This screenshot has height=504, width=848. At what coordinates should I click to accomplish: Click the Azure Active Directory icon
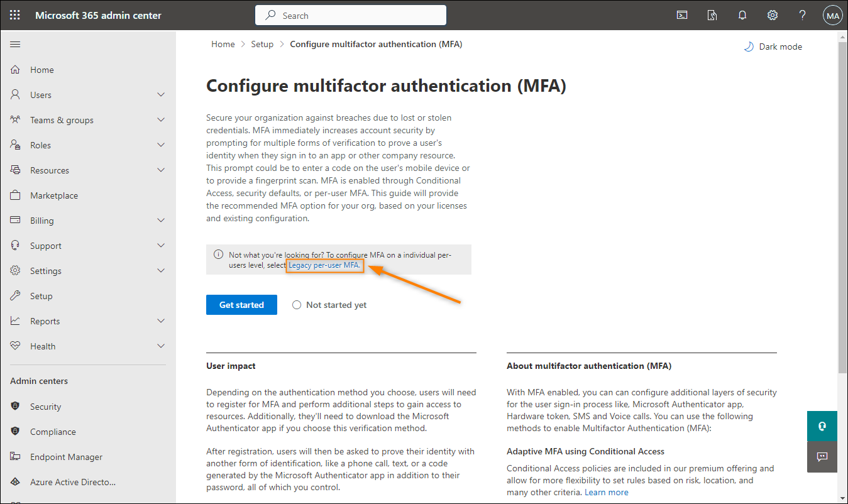point(16,482)
